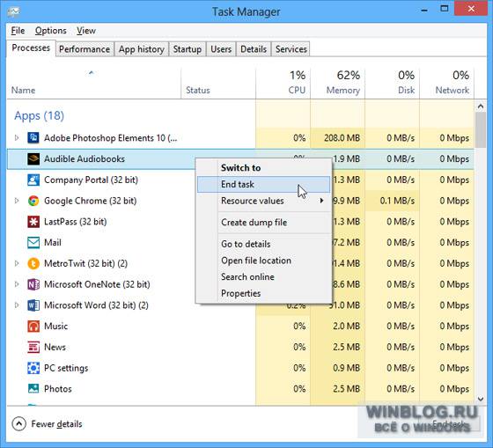The image size is (493, 448).
Task: Switch to the Details tab
Action: (254, 49)
